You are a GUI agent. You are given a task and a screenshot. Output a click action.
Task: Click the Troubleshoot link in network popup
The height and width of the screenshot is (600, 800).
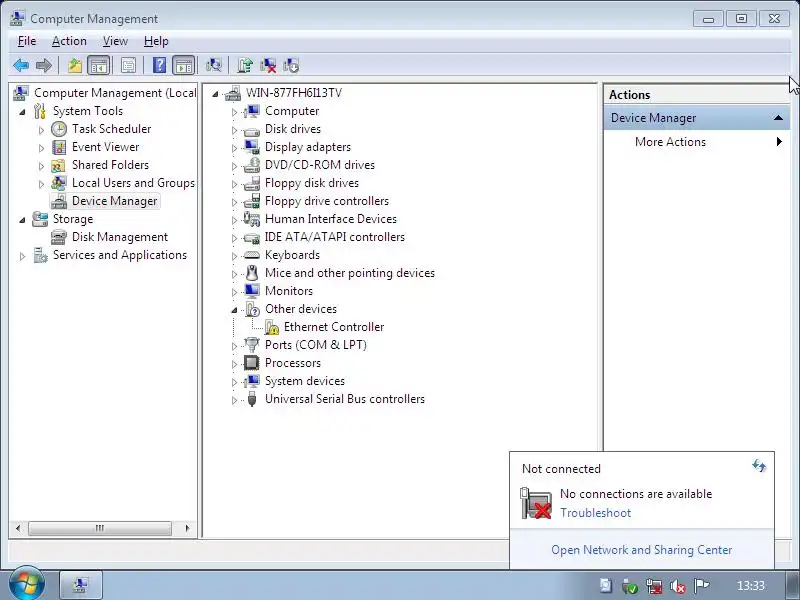(595, 513)
